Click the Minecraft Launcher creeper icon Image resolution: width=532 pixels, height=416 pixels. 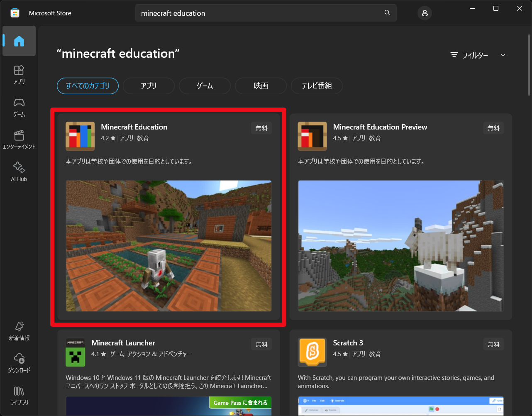(76, 352)
